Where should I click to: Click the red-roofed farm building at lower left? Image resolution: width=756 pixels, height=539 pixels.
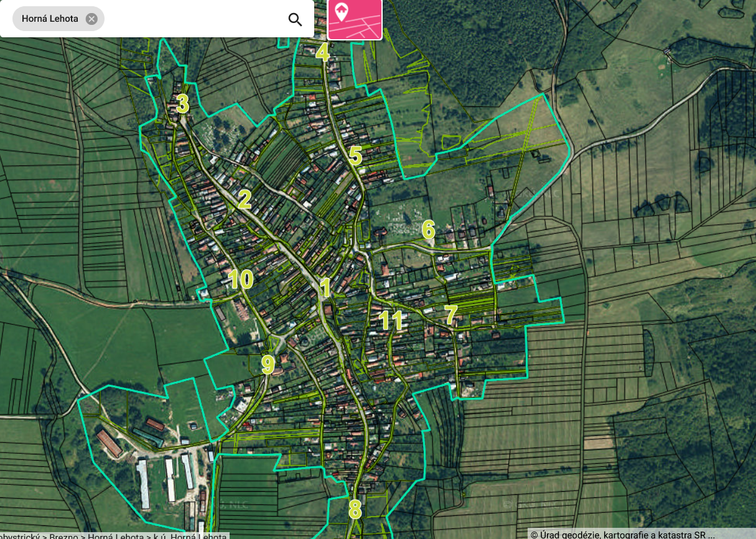coord(110,443)
